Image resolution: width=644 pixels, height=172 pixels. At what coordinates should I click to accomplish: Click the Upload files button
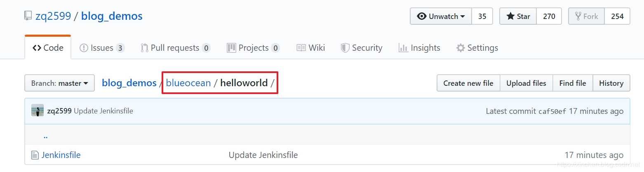[x=526, y=83]
